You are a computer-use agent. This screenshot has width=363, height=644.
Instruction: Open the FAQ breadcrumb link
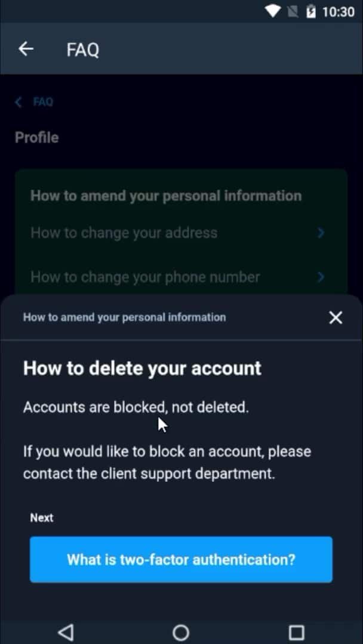coord(43,101)
